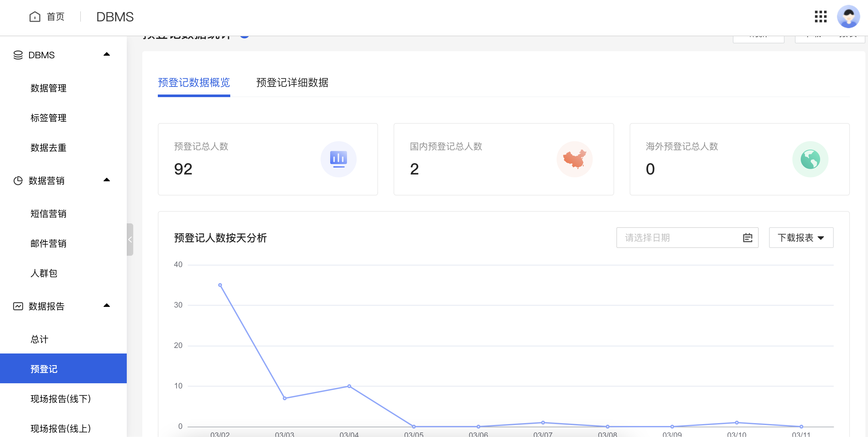Click the globe icon on 海外预登记总人数 card
868x437 pixels.
pyautogui.click(x=810, y=159)
